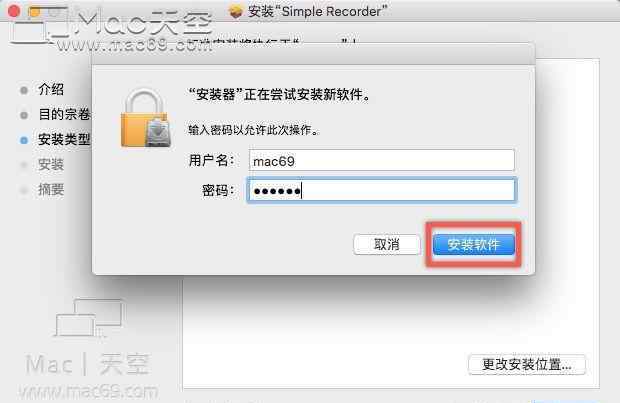Viewport: 620px width, 403px height.
Task: Select the 介绍 step in sidebar
Action: (x=51, y=89)
